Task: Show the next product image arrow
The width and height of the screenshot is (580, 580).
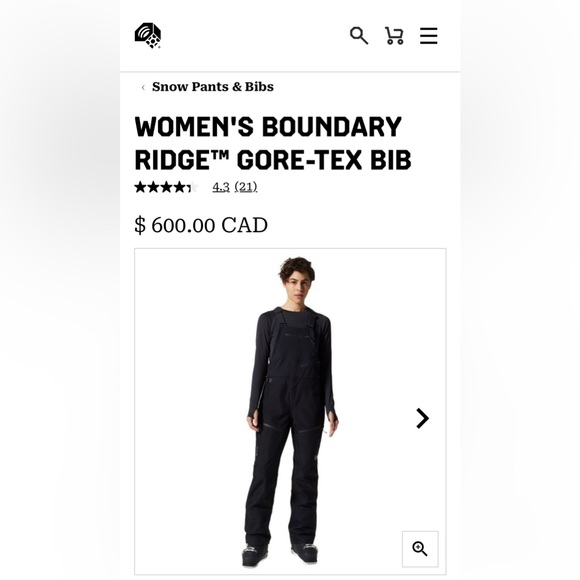Action: pyautogui.click(x=422, y=418)
